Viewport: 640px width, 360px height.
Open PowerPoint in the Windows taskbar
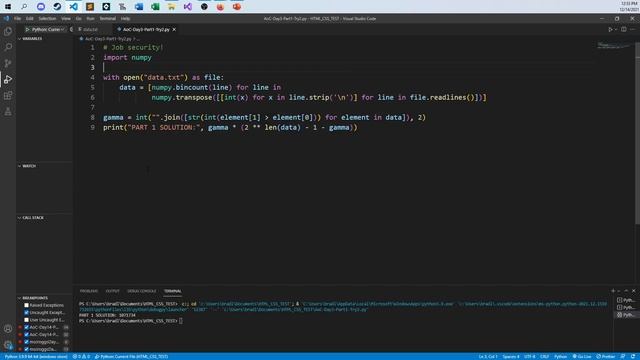coord(237,7)
